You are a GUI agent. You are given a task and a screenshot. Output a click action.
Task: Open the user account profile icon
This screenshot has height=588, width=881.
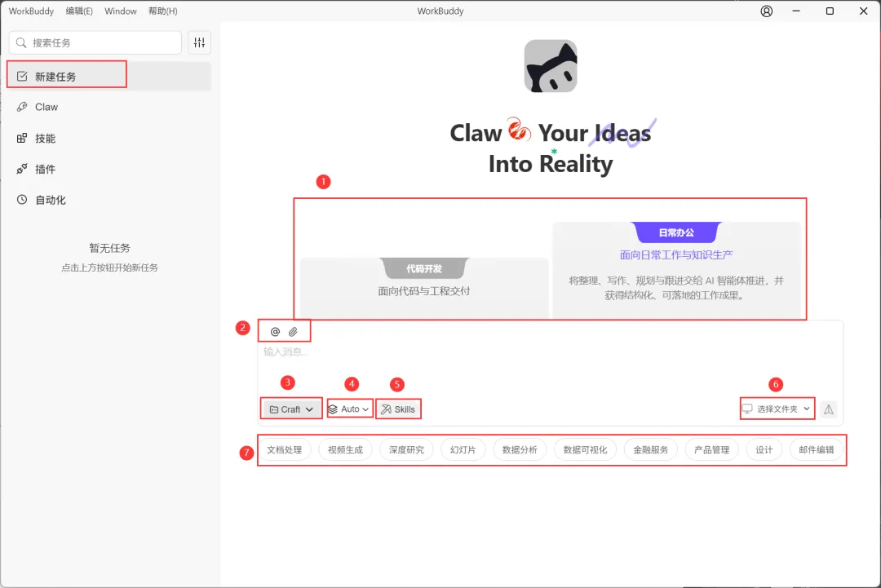click(766, 11)
